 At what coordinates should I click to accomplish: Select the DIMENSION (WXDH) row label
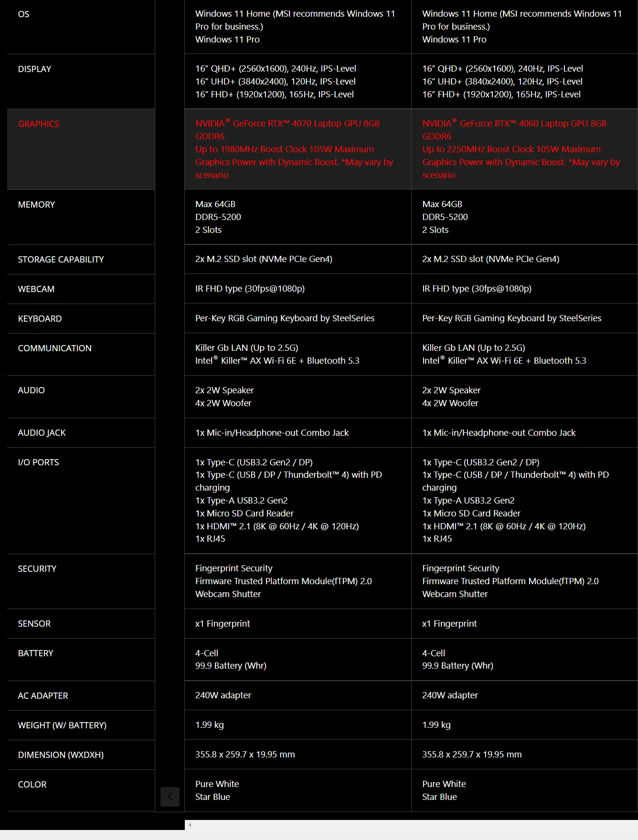pyautogui.click(x=61, y=755)
